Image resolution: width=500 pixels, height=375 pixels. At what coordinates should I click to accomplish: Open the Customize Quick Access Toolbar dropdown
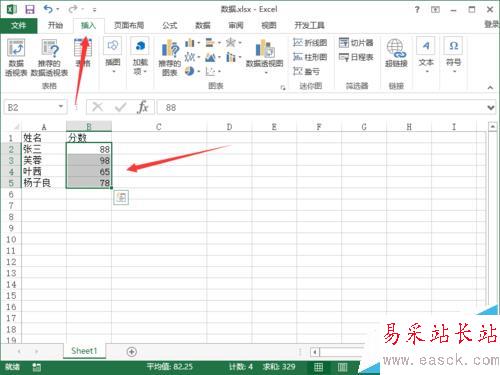pyautogui.click(x=94, y=10)
